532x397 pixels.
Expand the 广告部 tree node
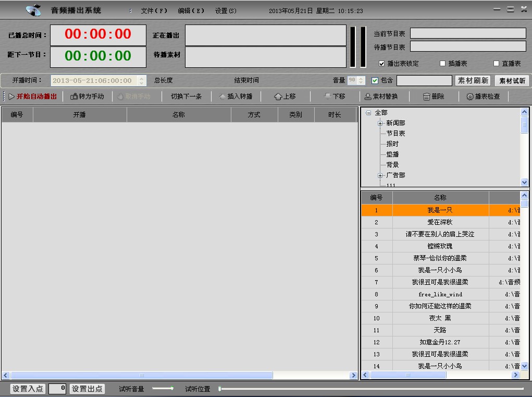click(380, 175)
